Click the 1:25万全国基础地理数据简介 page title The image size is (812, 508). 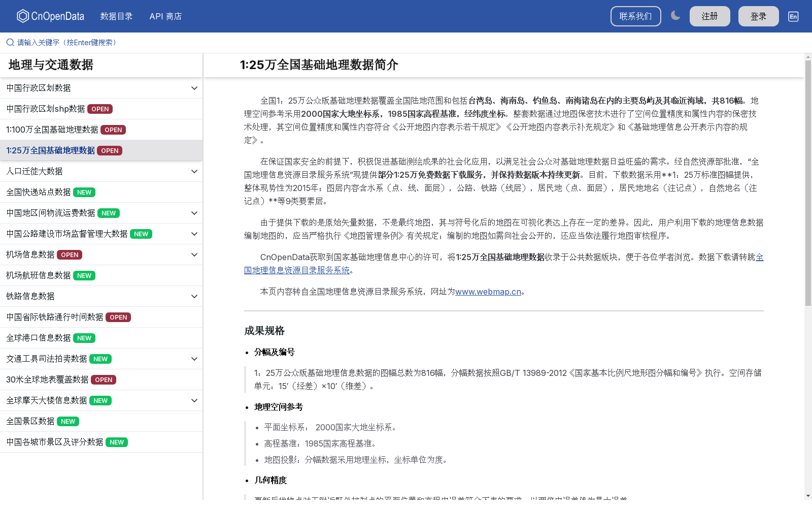pyautogui.click(x=319, y=65)
